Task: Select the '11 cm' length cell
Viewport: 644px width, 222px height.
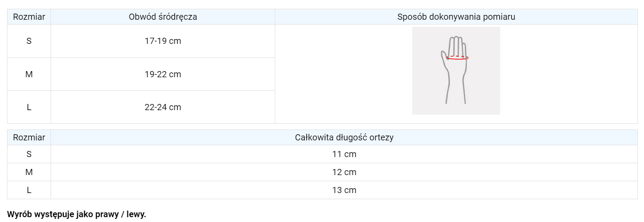Action: [344, 154]
